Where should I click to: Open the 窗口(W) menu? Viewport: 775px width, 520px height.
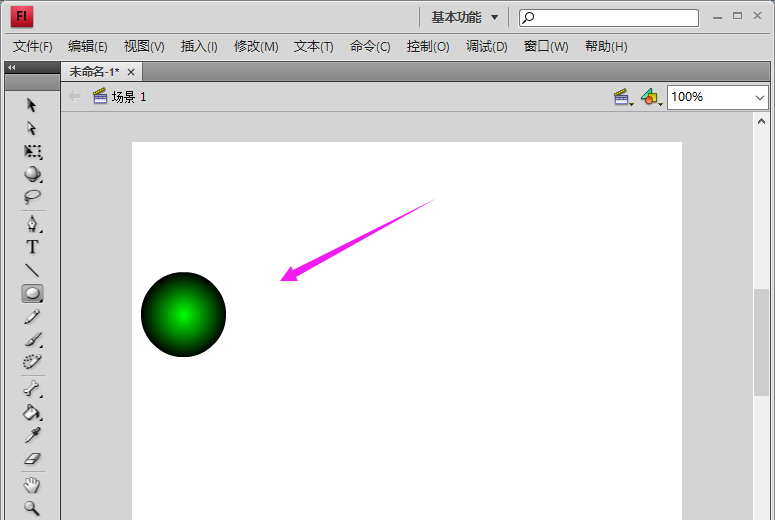[546, 46]
